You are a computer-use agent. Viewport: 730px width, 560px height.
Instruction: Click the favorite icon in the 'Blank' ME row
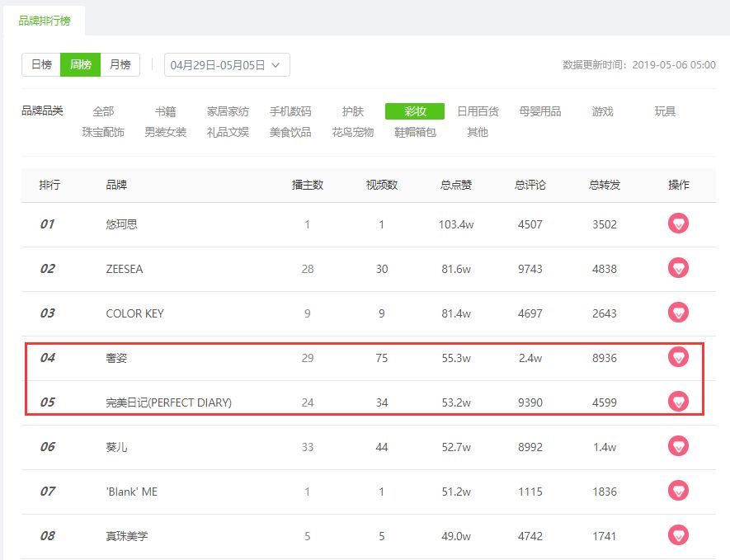point(678,491)
